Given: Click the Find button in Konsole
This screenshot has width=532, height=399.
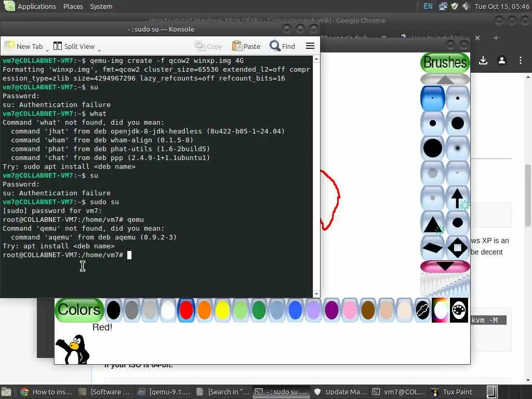Looking at the screenshot, I should [x=282, y=46].
